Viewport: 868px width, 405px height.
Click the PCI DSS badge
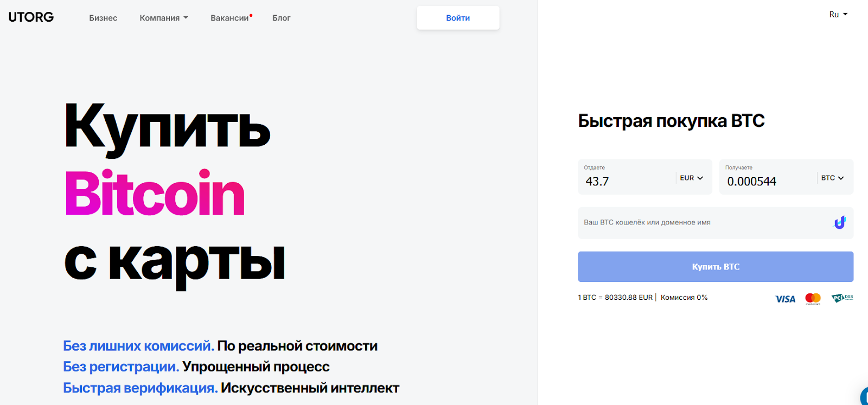(x=842, y=298)
